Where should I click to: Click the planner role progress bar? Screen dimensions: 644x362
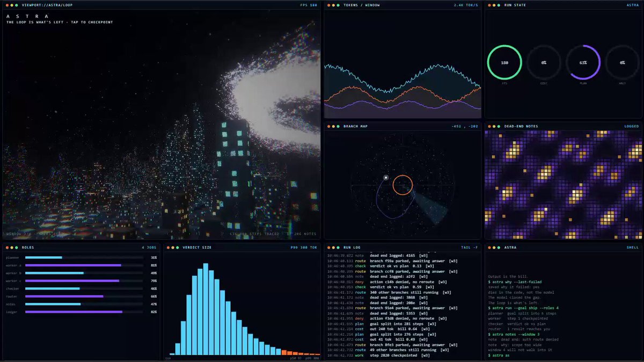pyautogui.click(x=84, y=258)
